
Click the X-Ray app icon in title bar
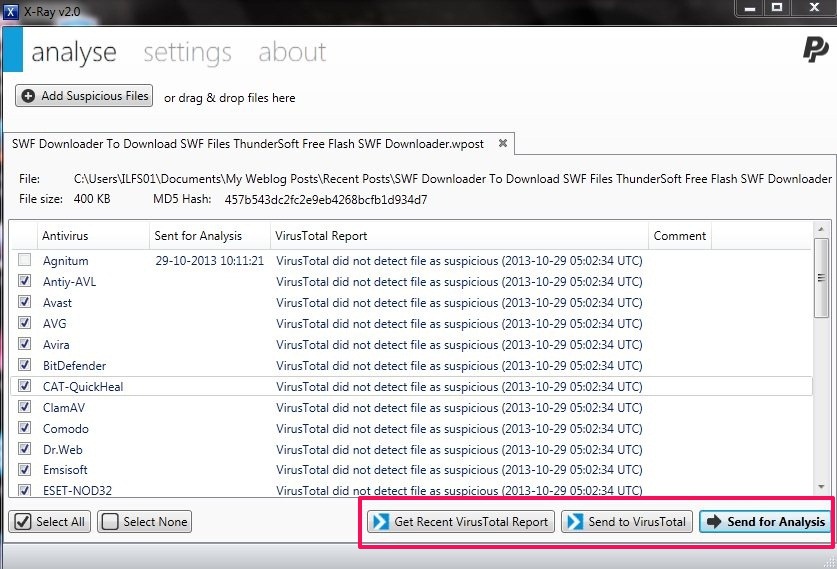pos(10,11)
